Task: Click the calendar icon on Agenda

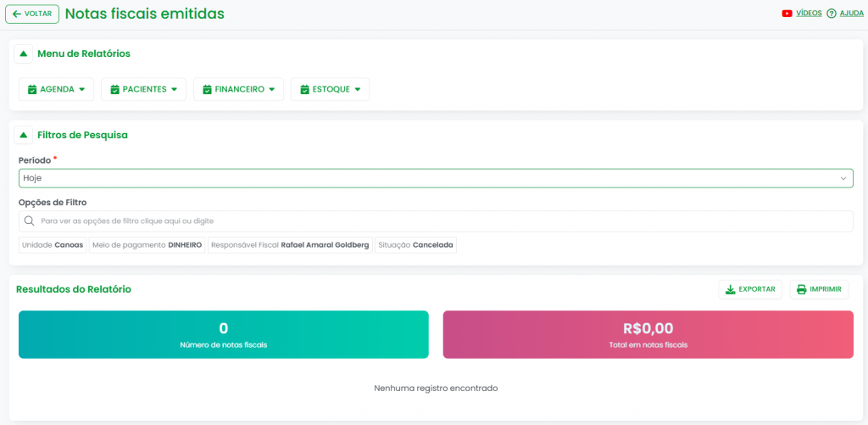Action: pyautogui.click(x=32, y=89)
